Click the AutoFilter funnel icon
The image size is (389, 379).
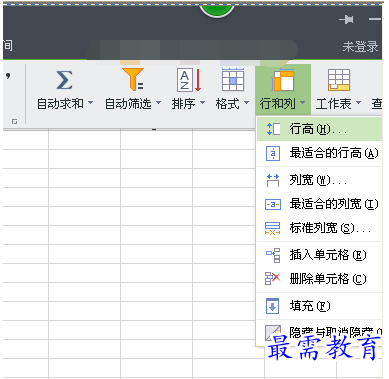point(133,79)
